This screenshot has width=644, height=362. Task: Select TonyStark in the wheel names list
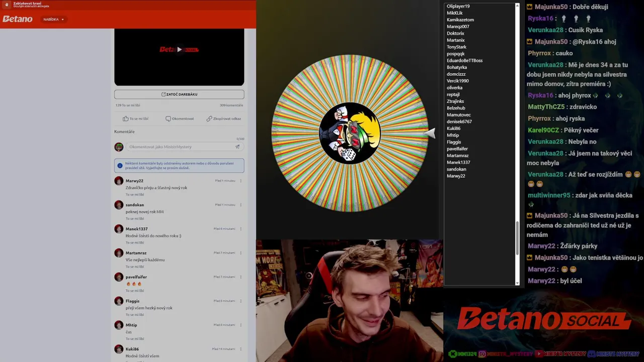point(456,47)
